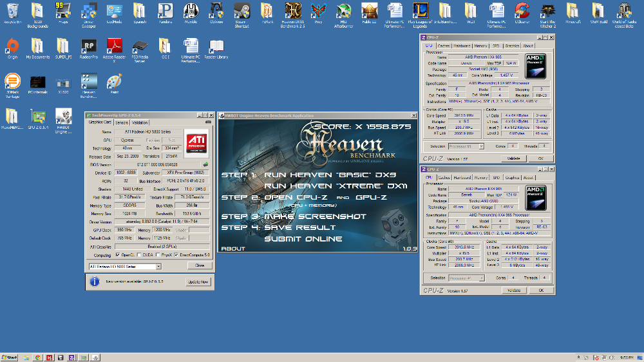
Task: Launch the Fable III shortcut
Action: 369,12
